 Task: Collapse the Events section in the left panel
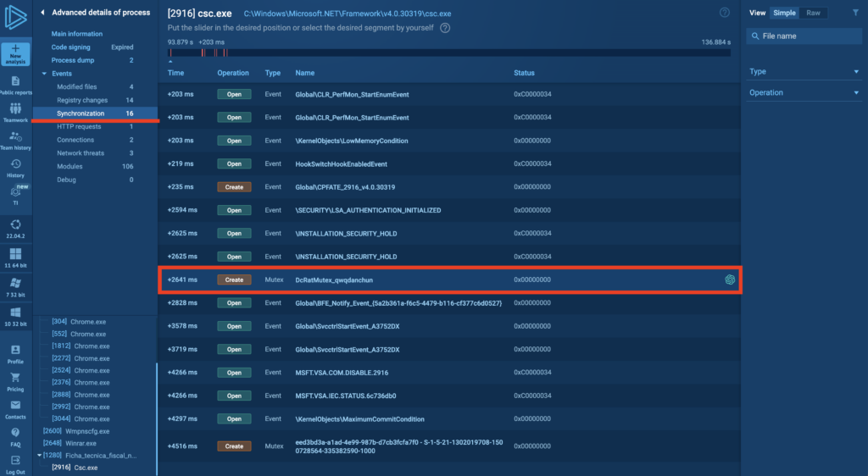(x=44, y=74)
